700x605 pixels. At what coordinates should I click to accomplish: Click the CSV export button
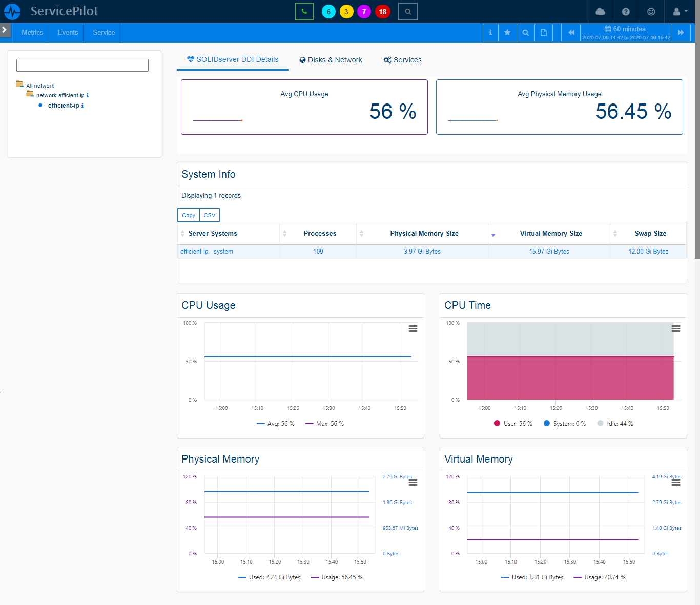pos(209,215)
